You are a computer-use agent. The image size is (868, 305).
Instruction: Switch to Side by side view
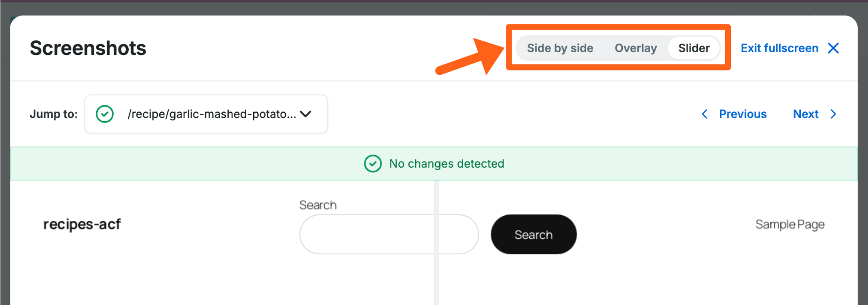(560, 48)
